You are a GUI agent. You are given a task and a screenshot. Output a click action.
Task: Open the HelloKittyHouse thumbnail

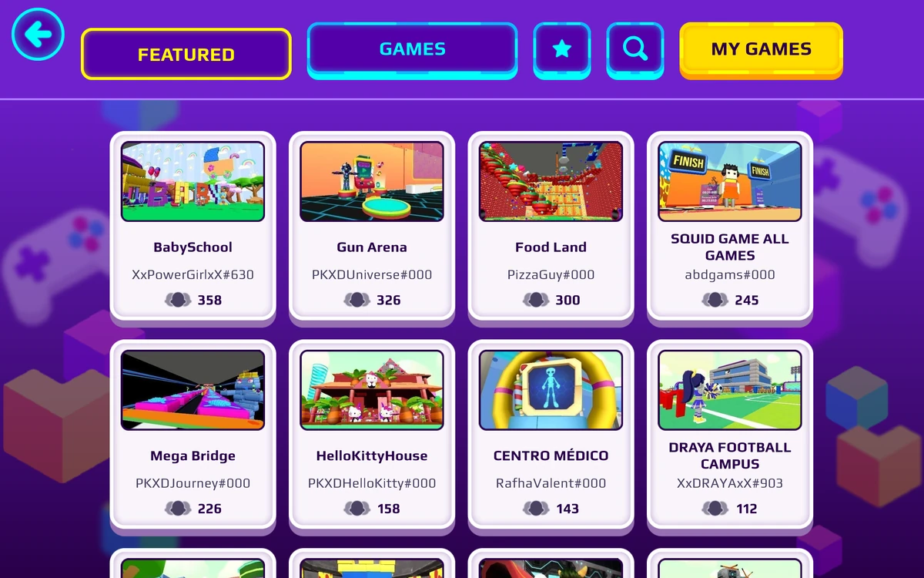pos(372,390)
